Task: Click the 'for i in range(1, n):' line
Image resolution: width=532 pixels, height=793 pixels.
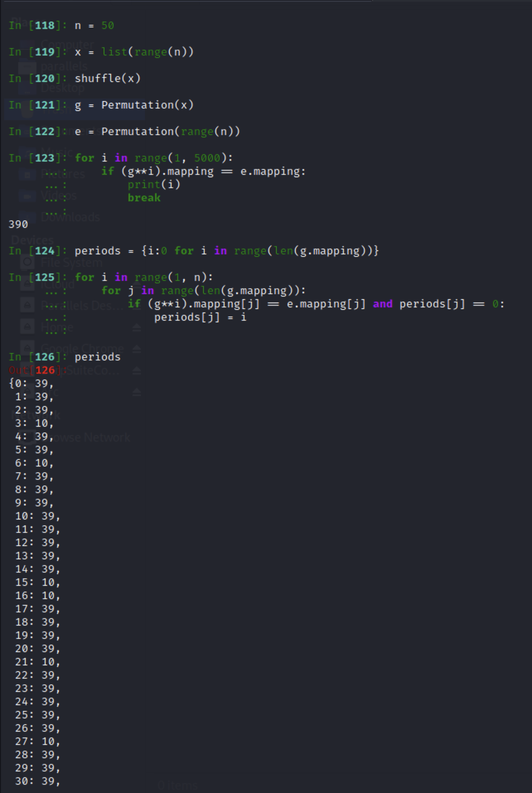Action: click(x=144, y=278)
